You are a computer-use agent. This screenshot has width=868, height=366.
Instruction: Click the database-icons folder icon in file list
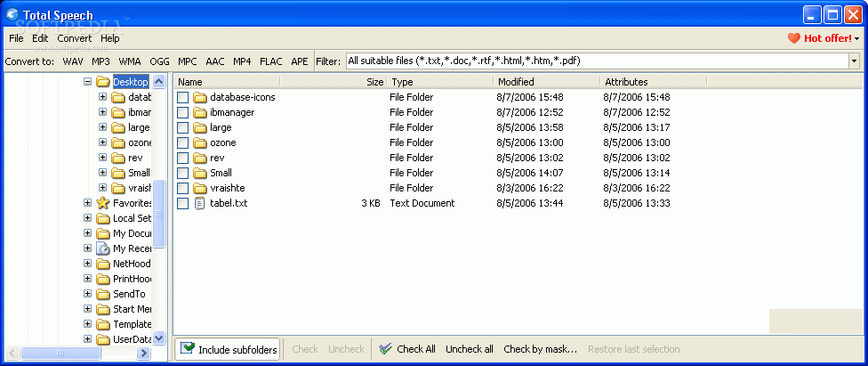click(x=200, y=98)
